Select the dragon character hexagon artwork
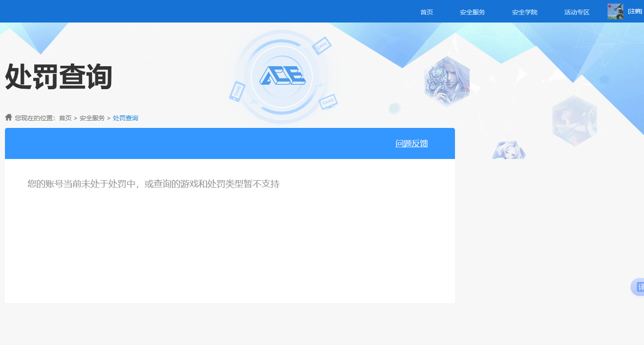 446,81
